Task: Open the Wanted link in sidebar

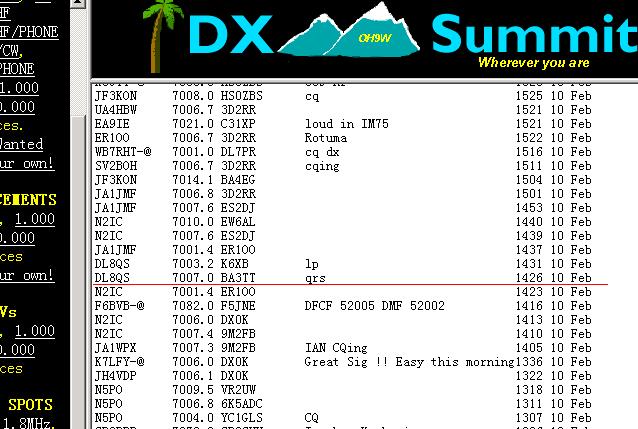Action: 22,144
